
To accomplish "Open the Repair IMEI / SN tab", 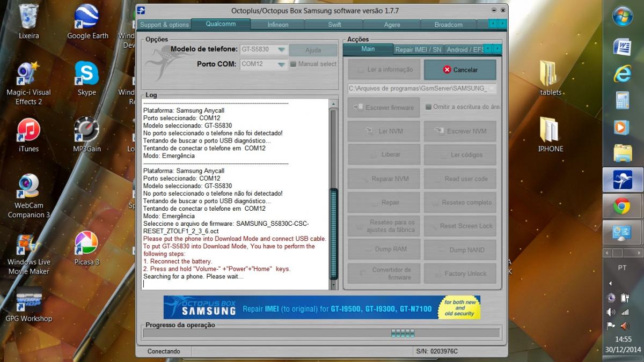I will [x=418, y=49].
